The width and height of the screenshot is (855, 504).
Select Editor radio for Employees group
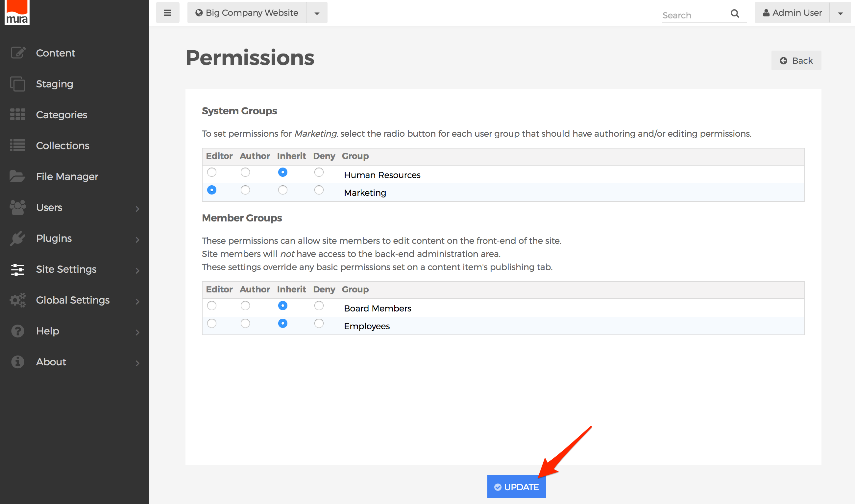pyautogui.click(x=212, y=323)
